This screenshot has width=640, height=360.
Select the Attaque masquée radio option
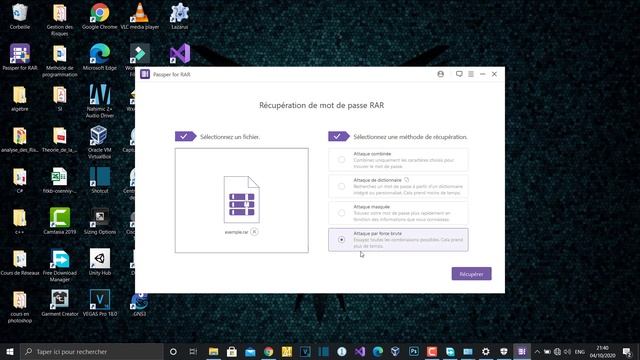[x=341, y=213]
